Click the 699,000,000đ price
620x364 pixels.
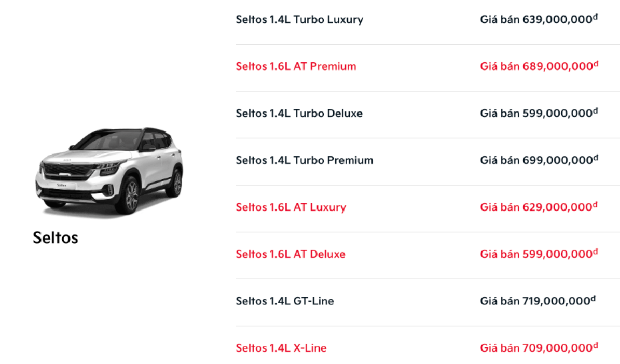[x=539, y=160]
